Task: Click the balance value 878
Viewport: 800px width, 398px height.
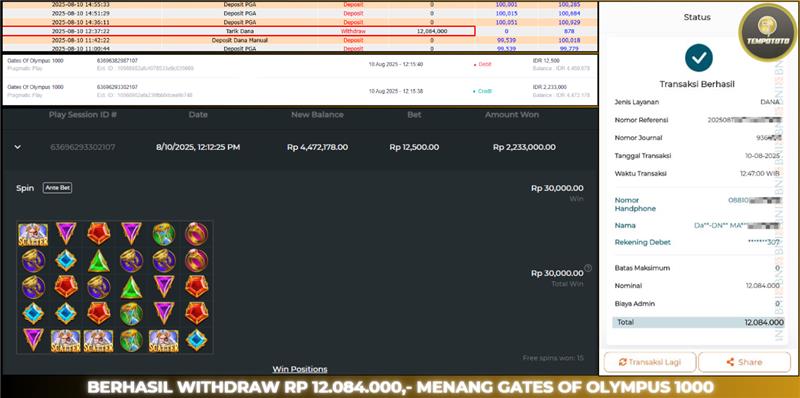Action: [568, 31]
